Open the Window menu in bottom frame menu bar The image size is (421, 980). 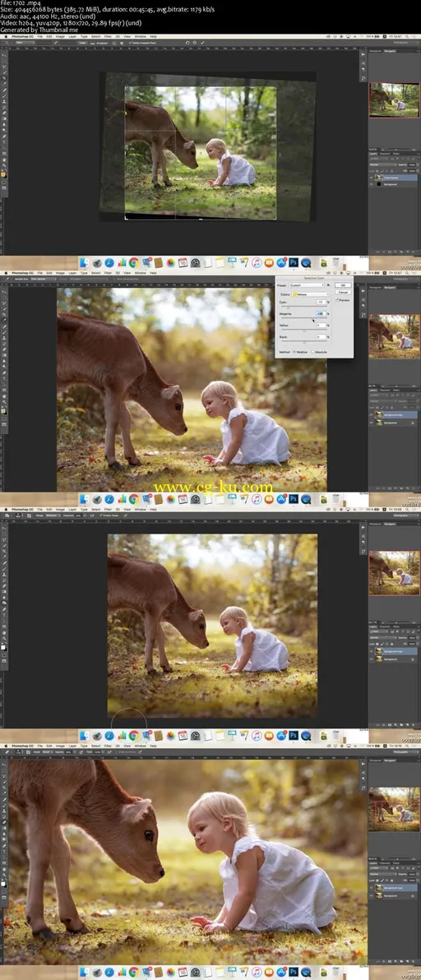pyautogui.click(x=140, y=746)
